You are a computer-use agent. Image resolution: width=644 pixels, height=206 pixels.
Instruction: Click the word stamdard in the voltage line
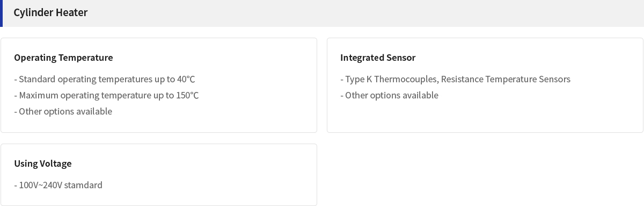(83, 185)
